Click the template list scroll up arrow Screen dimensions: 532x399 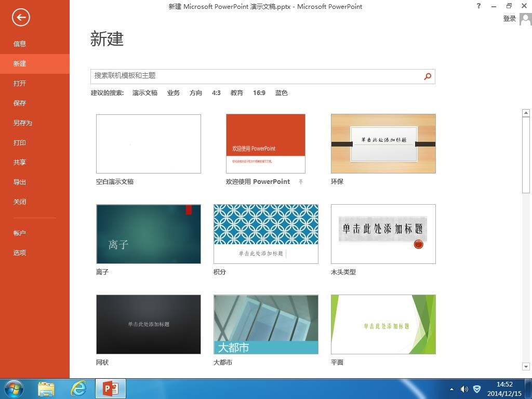click(526, 113)
